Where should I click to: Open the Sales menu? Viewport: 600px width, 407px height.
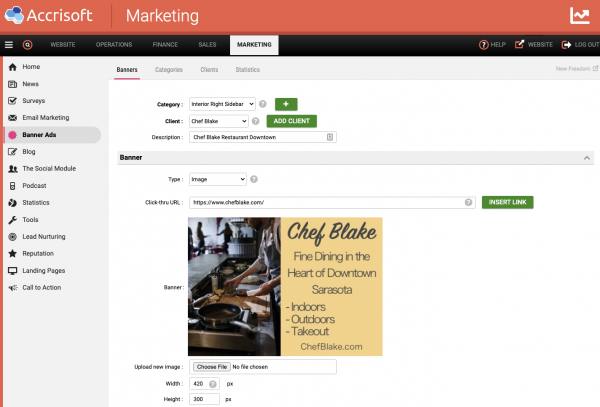pyautogui.click(x=207, y=45)
